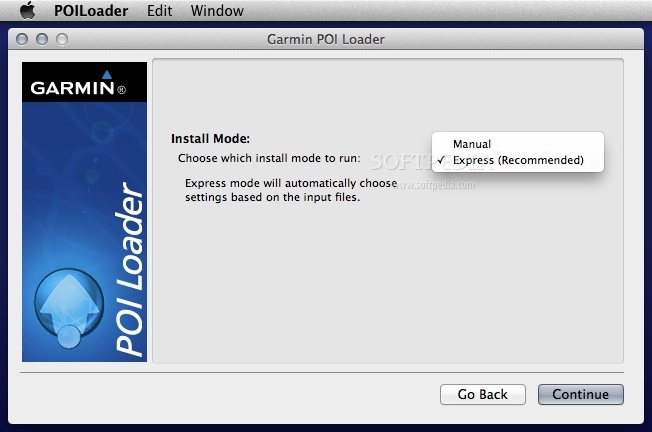Minimize the Garmin POI Loader window
This screenshot has height=432, width=652.
(x=43, y=39)
